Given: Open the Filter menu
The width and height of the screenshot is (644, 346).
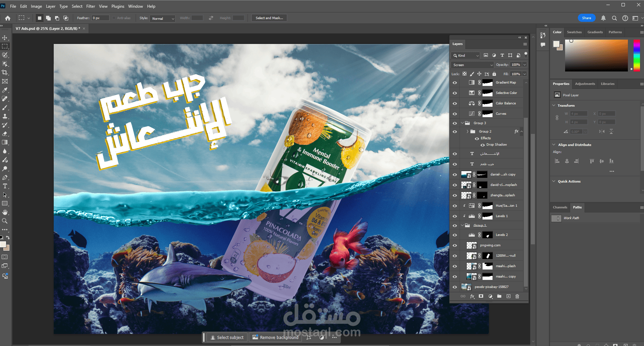Looking at the screenshot, I should [91, 6].
